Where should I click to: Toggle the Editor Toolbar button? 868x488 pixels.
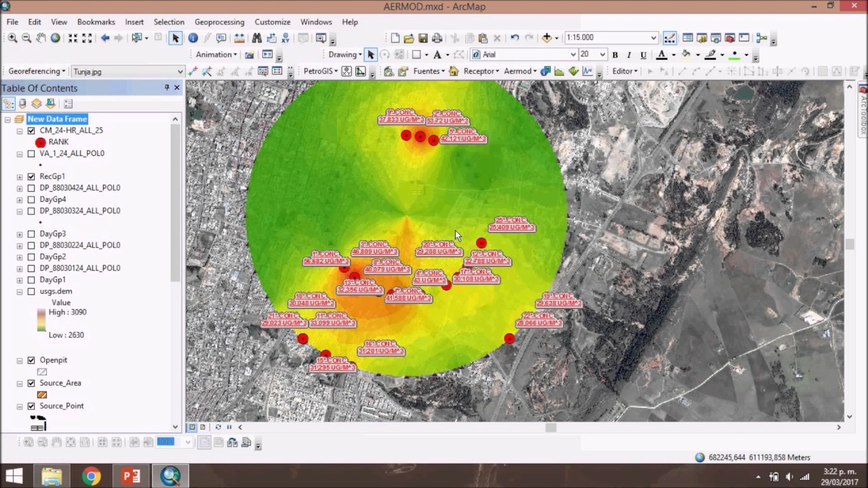[669, 38]
